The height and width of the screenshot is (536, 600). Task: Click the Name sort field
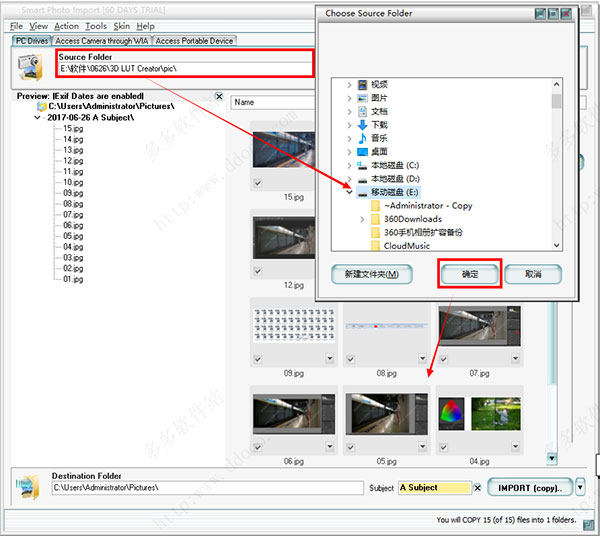pos(273,103)
